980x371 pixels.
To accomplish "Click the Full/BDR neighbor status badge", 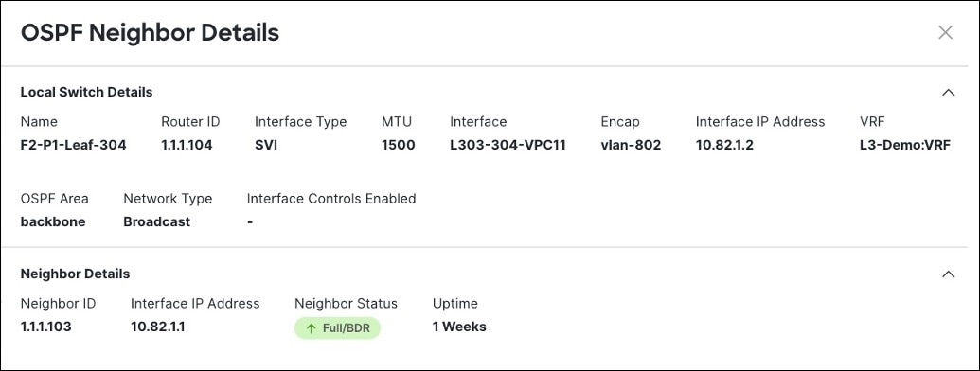I will pos(337,327).
